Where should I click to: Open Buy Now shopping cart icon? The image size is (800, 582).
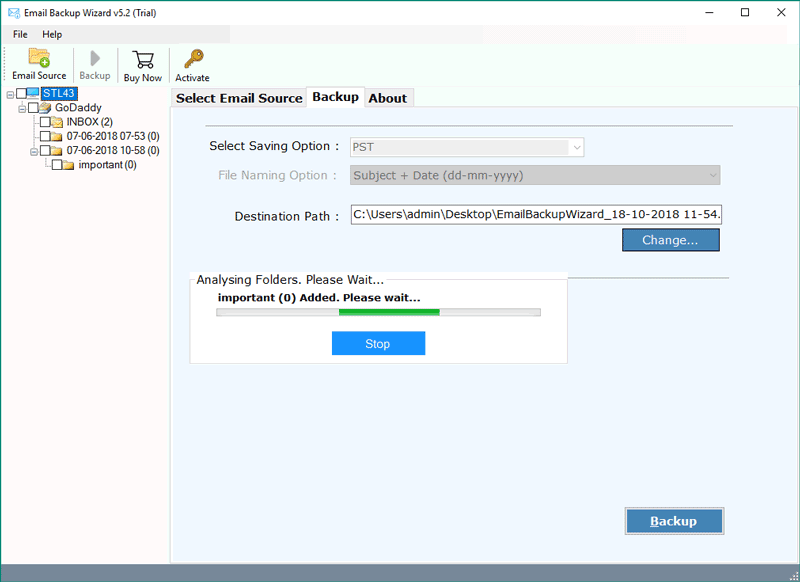pos(143,60)
